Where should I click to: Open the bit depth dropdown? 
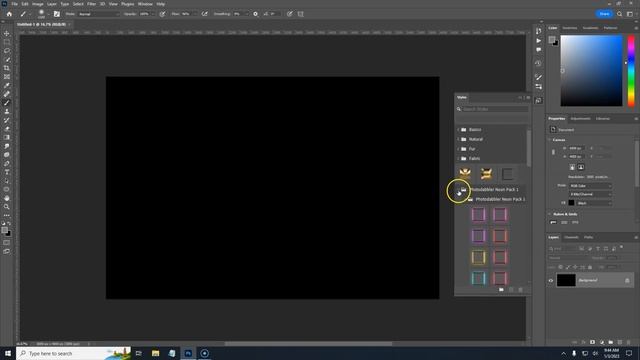click(x=591, y=194)
